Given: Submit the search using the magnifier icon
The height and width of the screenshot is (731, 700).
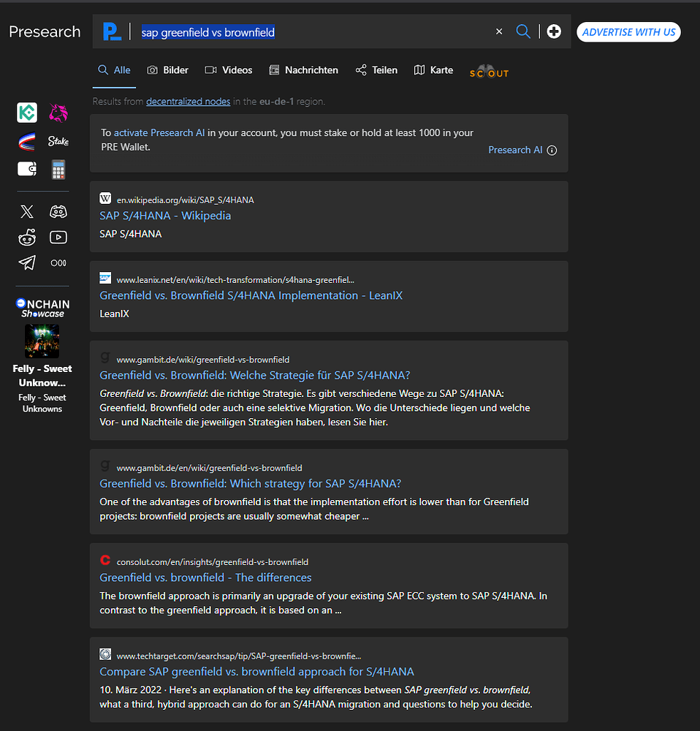Looking at the screenshot, I should (523, 31).
